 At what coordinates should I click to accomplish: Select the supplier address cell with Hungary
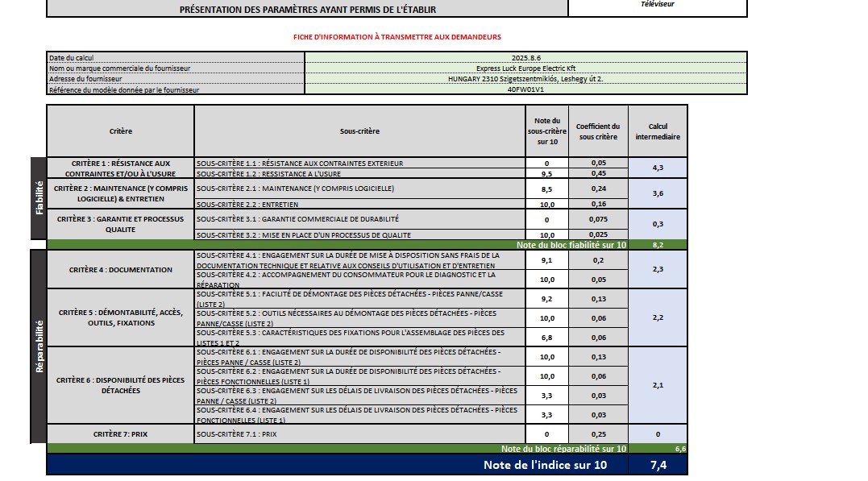tap(525, 79)
